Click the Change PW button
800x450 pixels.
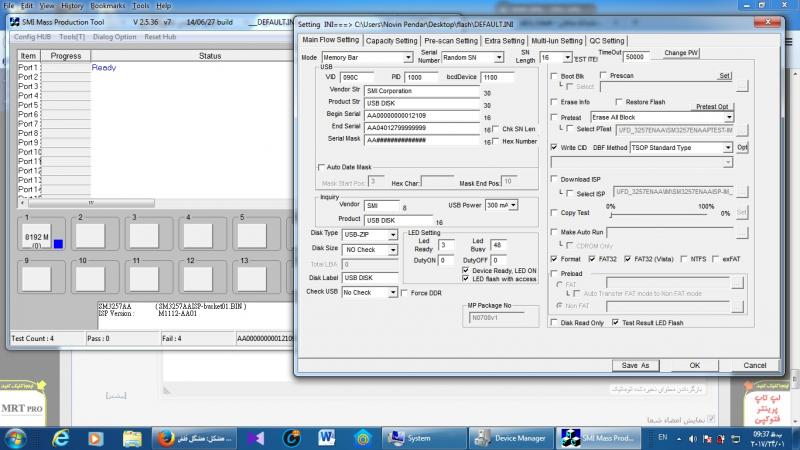680,53
